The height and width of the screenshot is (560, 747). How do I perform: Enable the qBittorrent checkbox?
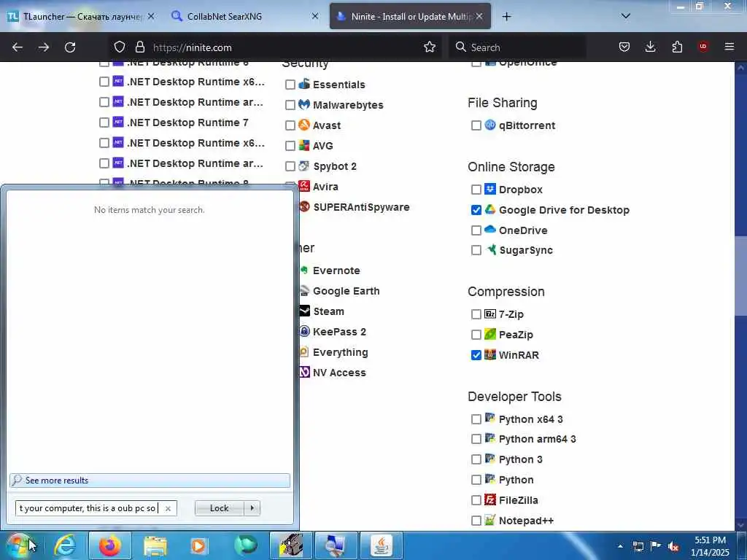tap(476, 125)
